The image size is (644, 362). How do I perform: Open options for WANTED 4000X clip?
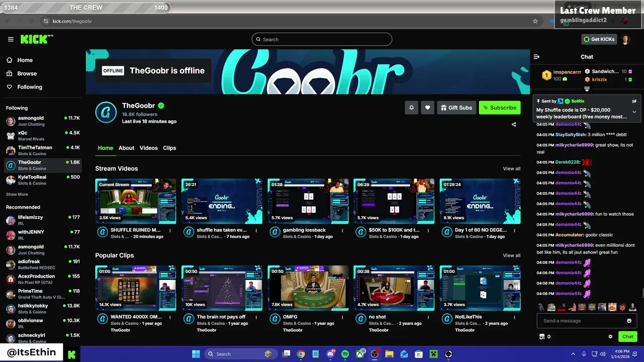click(x=170, y=318)
